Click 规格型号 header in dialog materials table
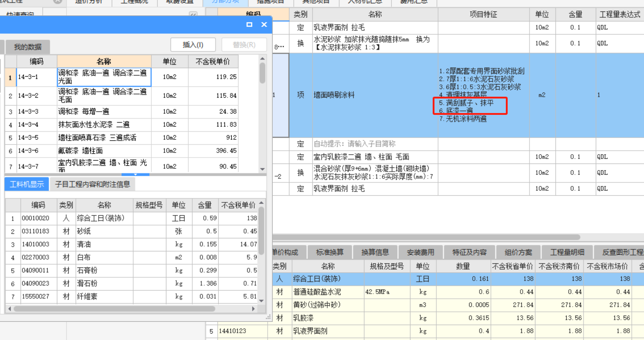Viewport: 644px width, 340px height. tap(149, 205)
